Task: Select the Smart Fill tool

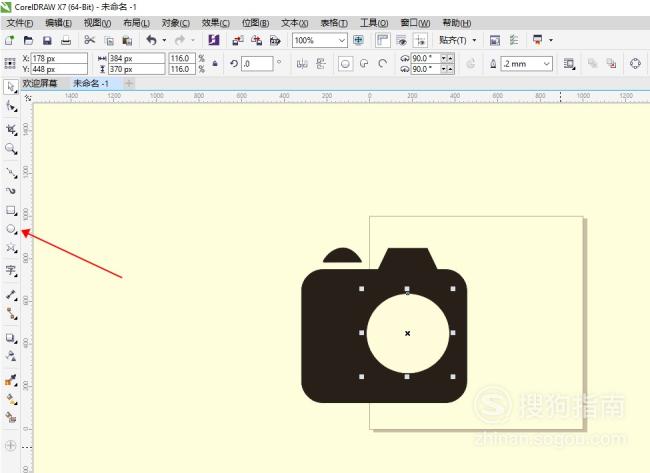Action: [x=11, y=417]
